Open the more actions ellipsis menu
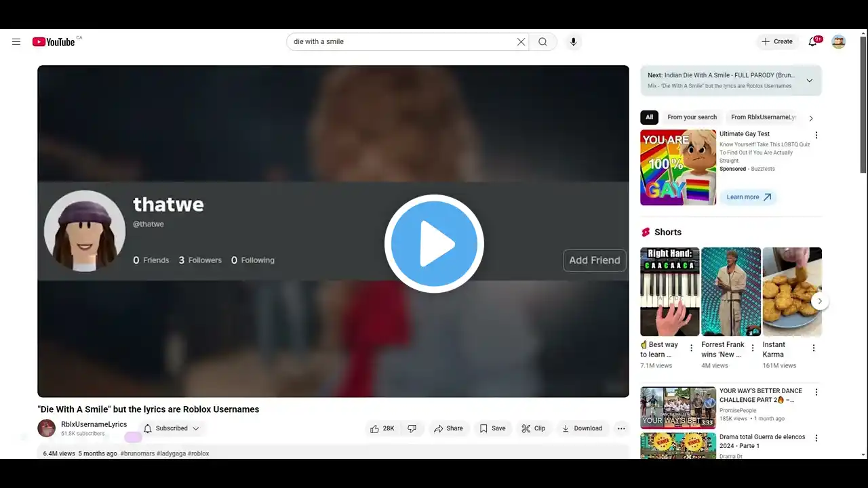Viewport: 868px width, 488px height. [x=621, y=428]
